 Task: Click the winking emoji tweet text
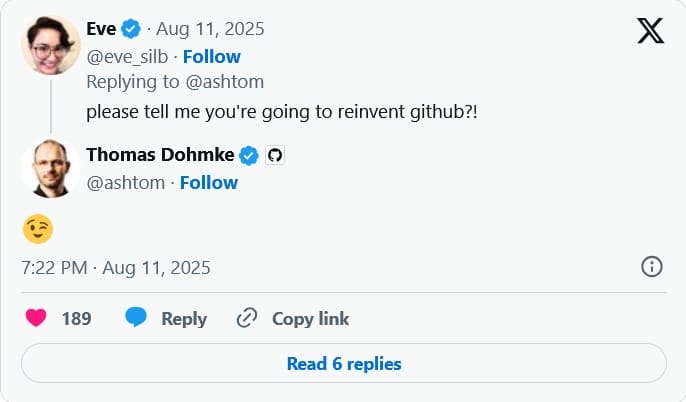coord(37,229)
